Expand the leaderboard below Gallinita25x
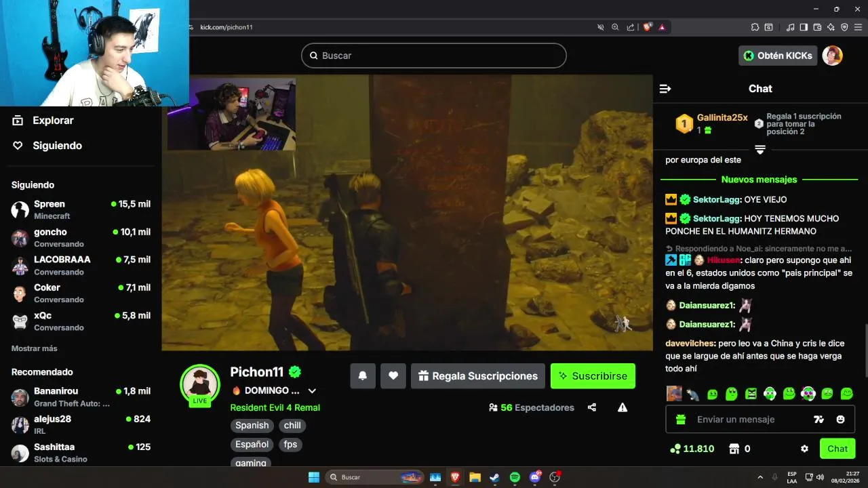 point(760,150)
